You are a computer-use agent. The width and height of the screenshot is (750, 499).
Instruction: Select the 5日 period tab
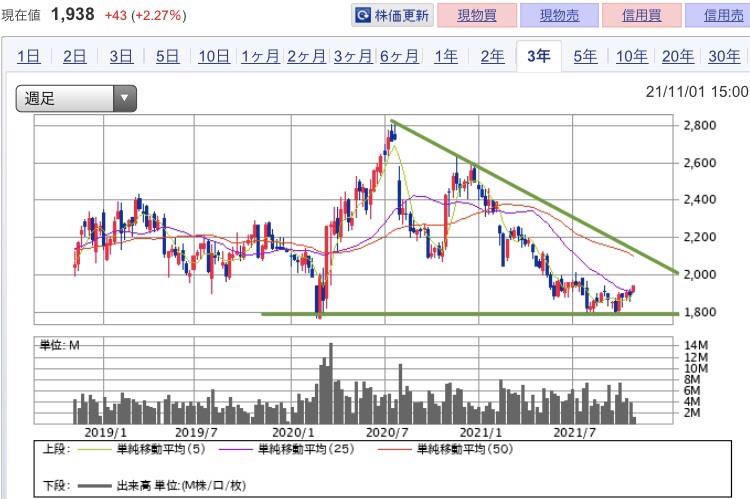(167, 56)
